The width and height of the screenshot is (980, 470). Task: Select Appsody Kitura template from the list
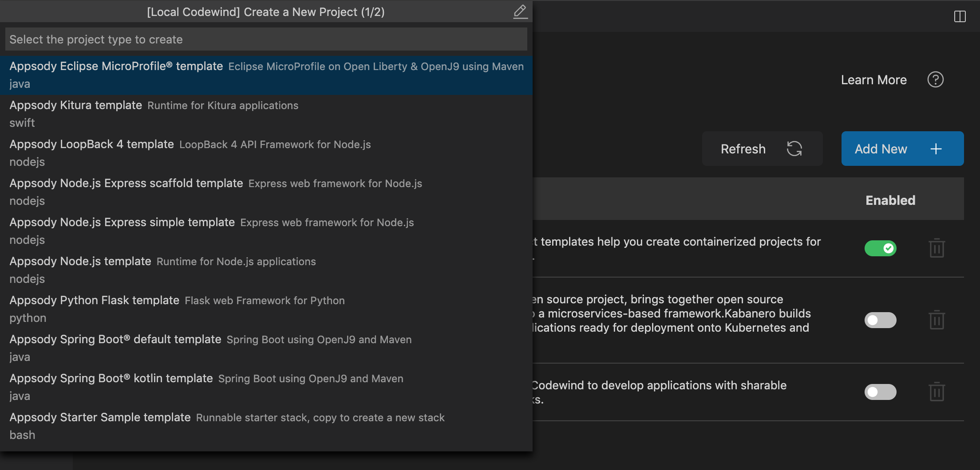point(178,113)
